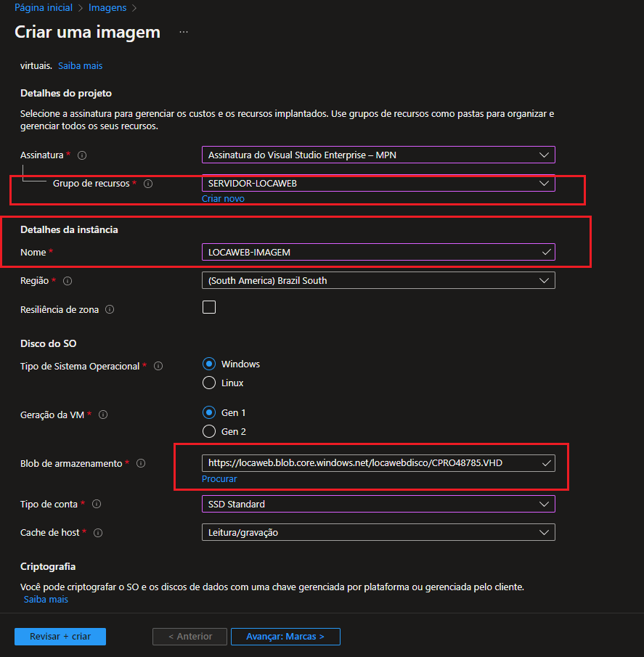
Task: Open the Região dropdown showing Brazil South
Action: [x=378, y=280]
